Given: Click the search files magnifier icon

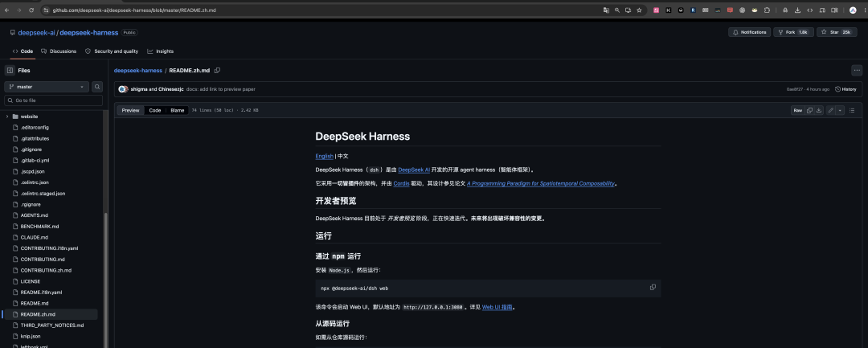Looking at the screenshot, I should (97, 87).
